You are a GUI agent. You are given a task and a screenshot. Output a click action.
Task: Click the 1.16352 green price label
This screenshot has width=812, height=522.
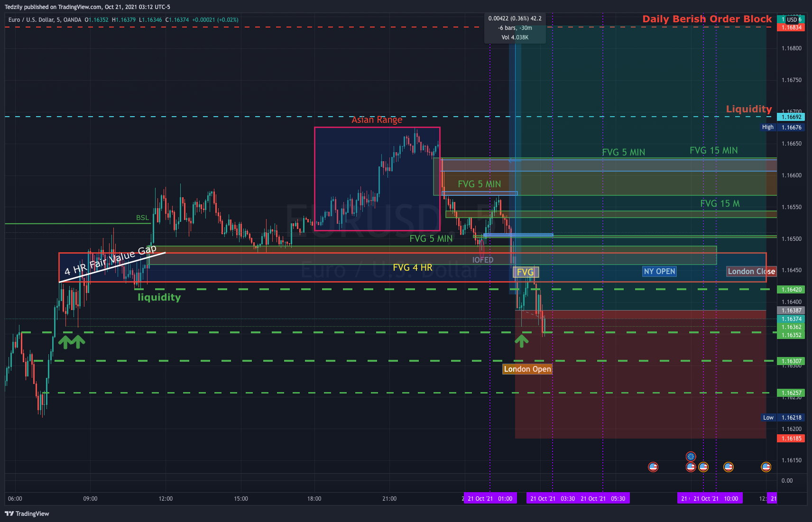pyautogui.click(x=791, y=335)
